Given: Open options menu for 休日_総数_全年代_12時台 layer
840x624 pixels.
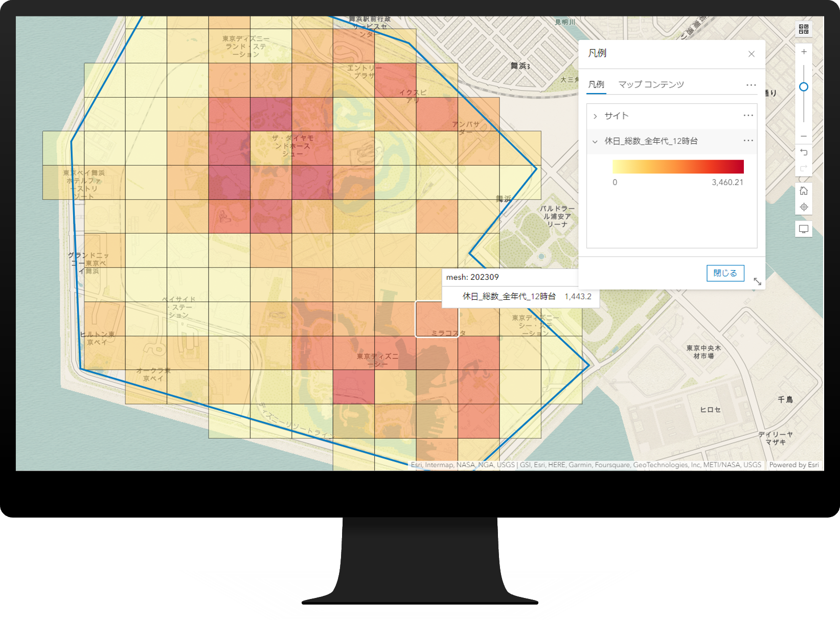Looking at the screenshot, I should click(x=748, y=141).
